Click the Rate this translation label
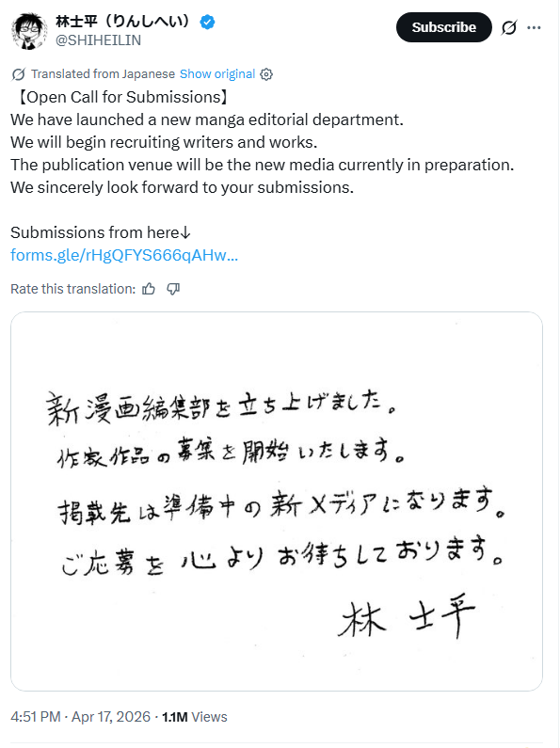Image resolution: width=560 pixels, height=748 pixels. 73,289
